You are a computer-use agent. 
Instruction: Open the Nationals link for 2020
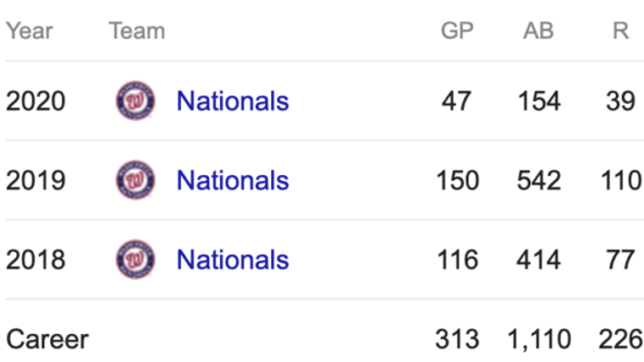232,101
